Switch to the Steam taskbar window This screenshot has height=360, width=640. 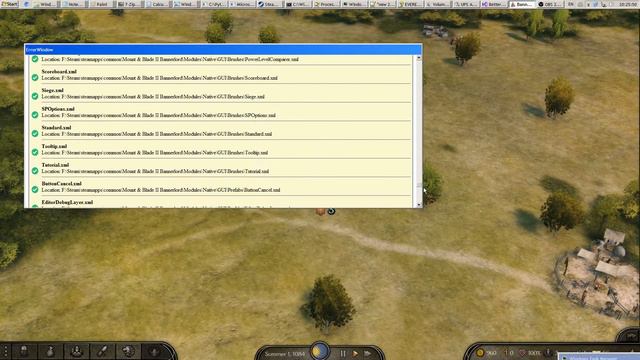pyautogui.click(x=269, y=4)
